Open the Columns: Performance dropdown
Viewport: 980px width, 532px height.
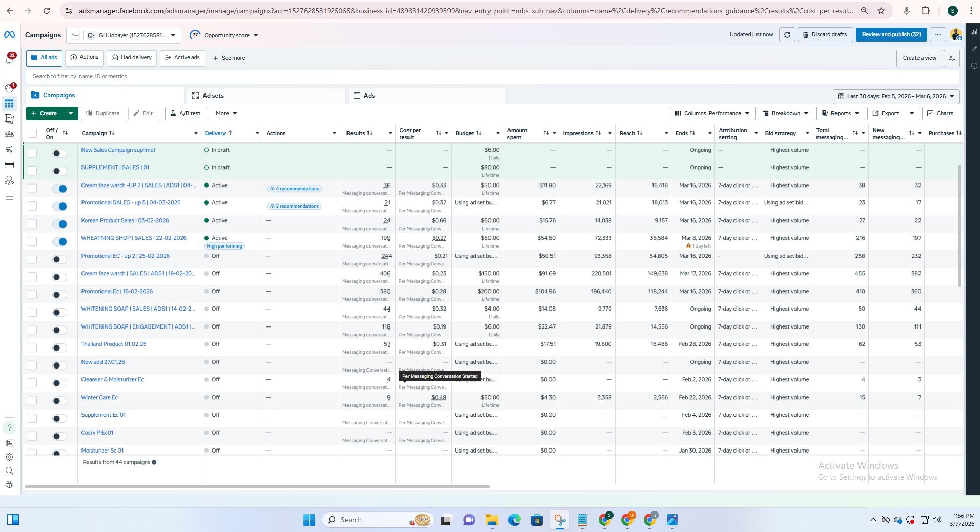(712, 113)
